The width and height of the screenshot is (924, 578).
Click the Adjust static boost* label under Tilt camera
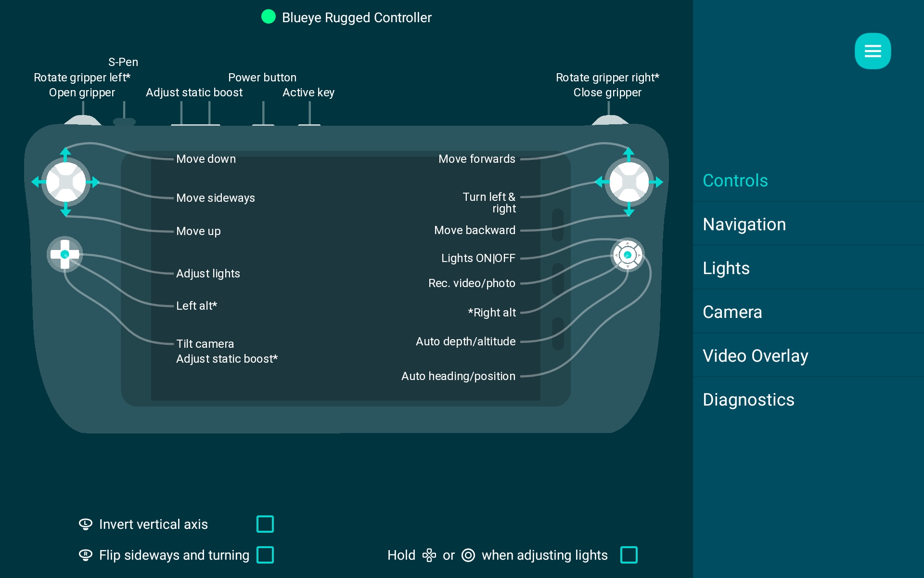227,359
